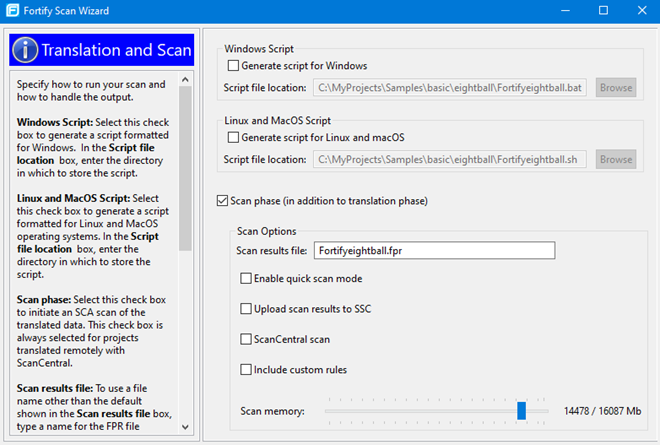The height and width of the screenshot is (445, 660).
Task: Click the Scan memory slider handle
Action: pos(522,411)
